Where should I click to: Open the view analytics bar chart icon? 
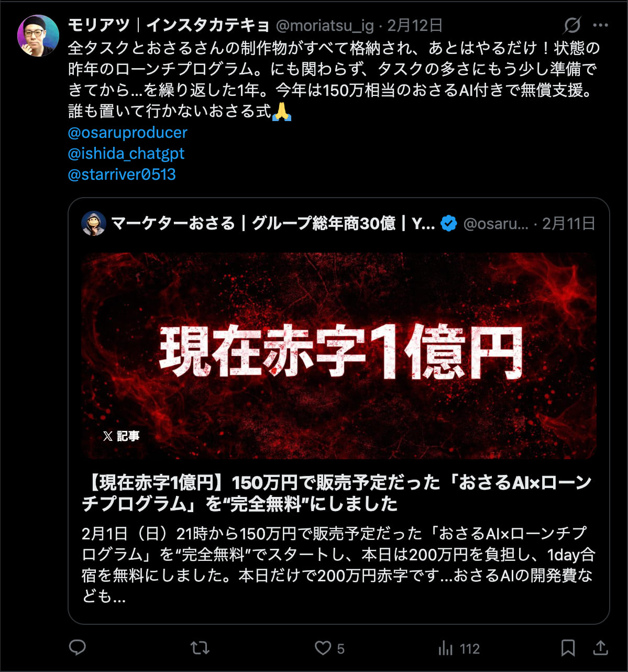pos(445,648)
